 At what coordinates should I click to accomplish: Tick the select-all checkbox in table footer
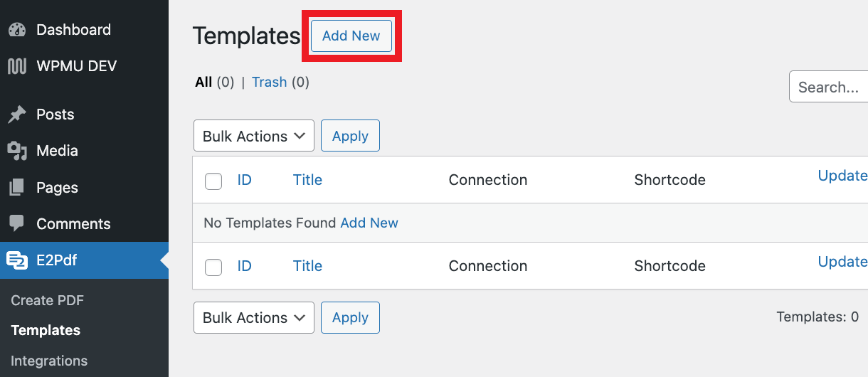[213, 267]
